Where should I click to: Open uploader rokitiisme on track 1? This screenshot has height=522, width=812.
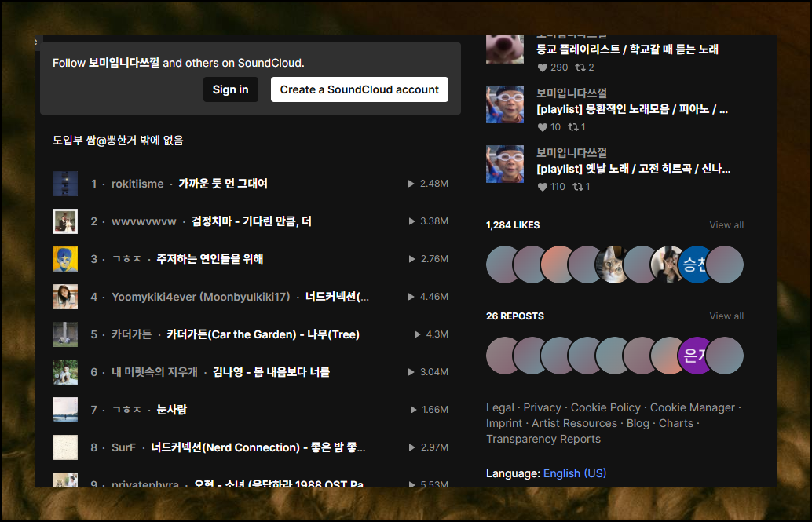137,184
